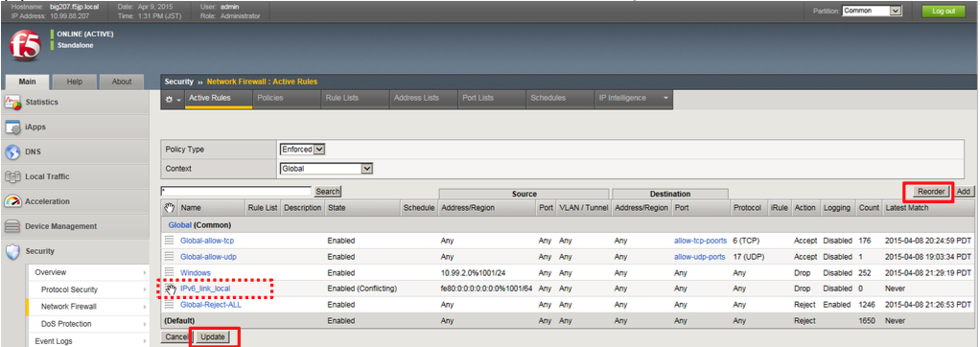
Task: Open Statistics via its chart icon
Action: [x=13, y=102]
